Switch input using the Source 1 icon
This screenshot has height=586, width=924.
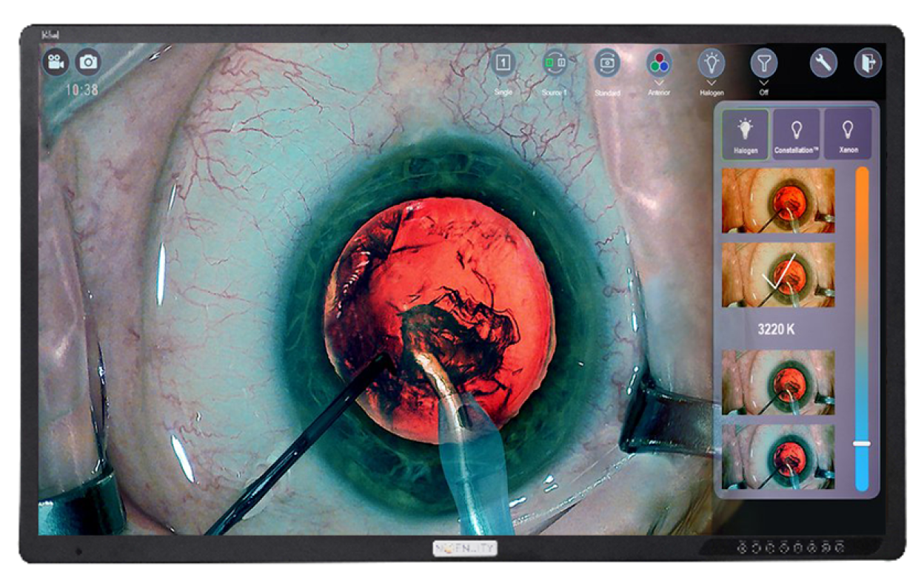(555, 64)
